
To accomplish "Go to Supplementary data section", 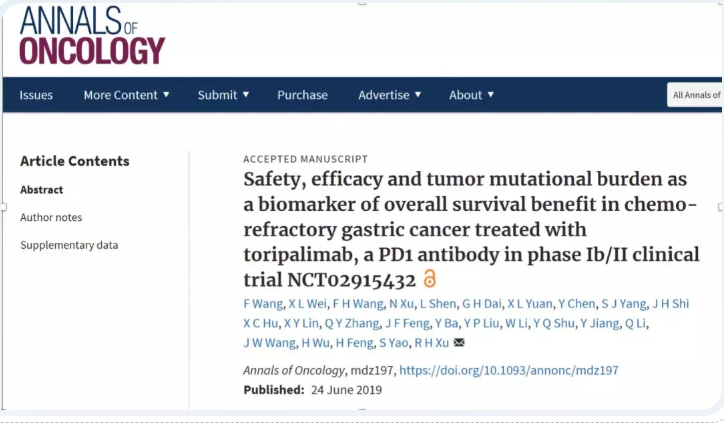I will click(x=69, y=245).
